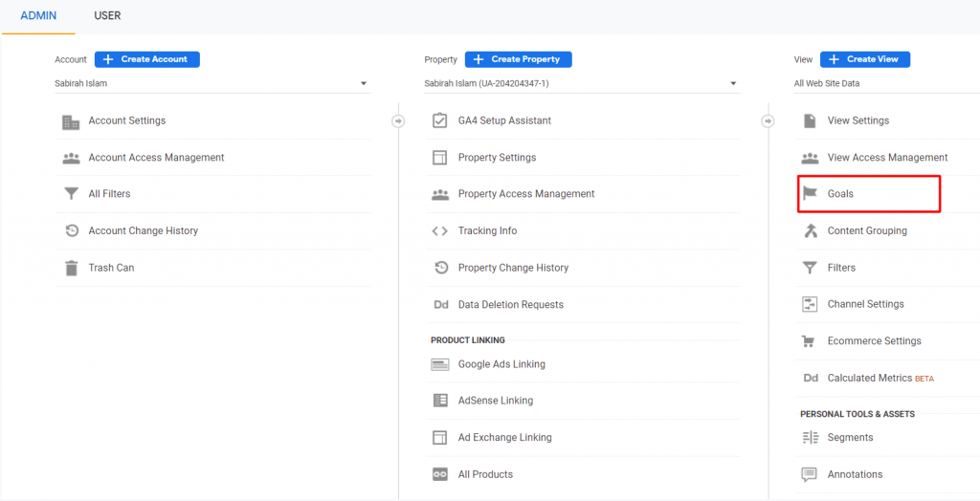The width and height of the screenshot is (980, 501).
Task: Open the All Products text link
Action: click(485, 474)
